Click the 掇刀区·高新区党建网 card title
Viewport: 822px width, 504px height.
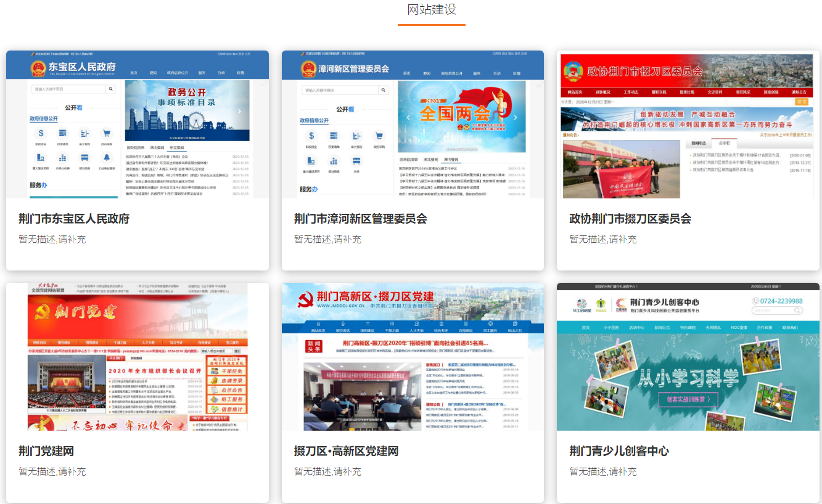tap(346, 451)
